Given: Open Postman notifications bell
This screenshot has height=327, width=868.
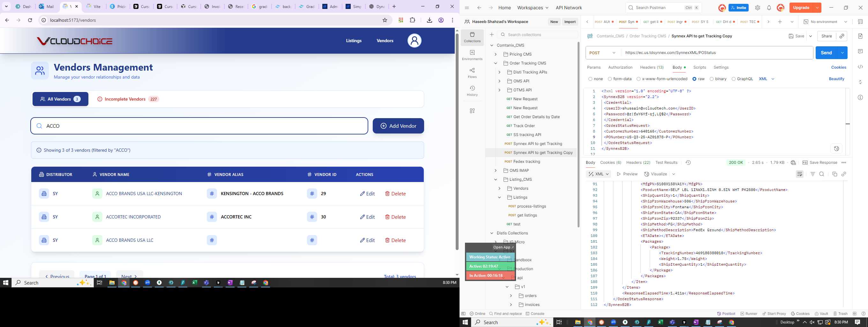Looking at the screenshot, I should [769, 8].
